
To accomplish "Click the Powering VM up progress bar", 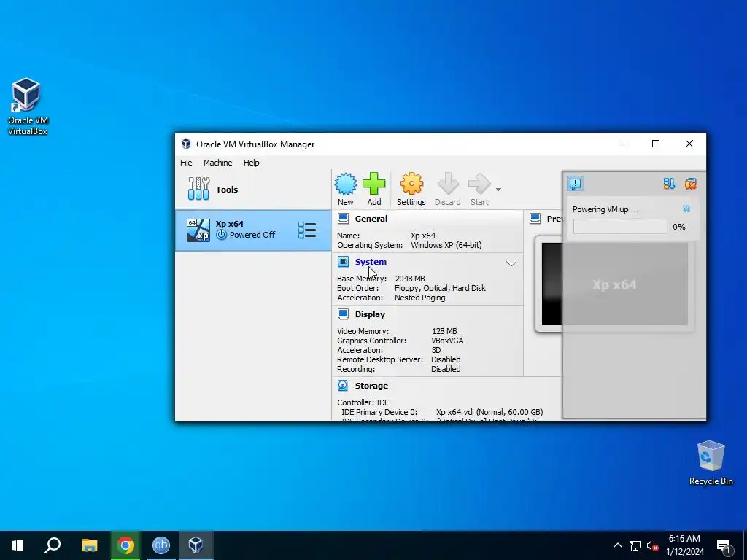I will 620,227.
